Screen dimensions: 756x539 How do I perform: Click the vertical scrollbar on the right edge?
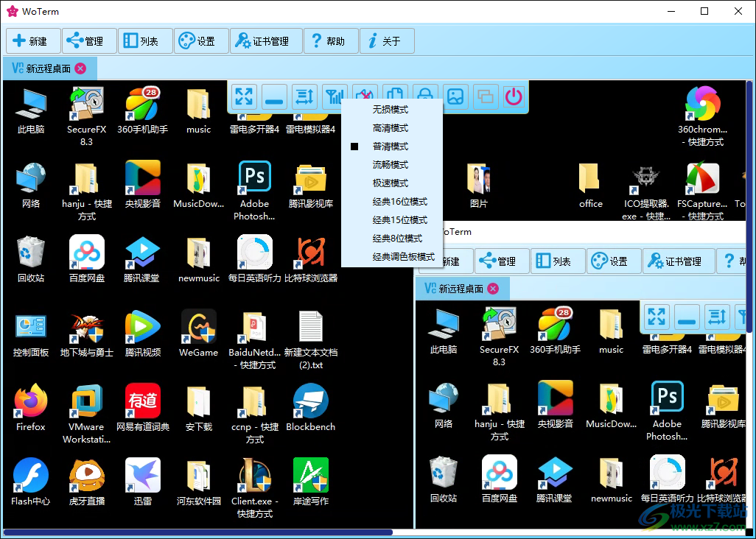749,207
